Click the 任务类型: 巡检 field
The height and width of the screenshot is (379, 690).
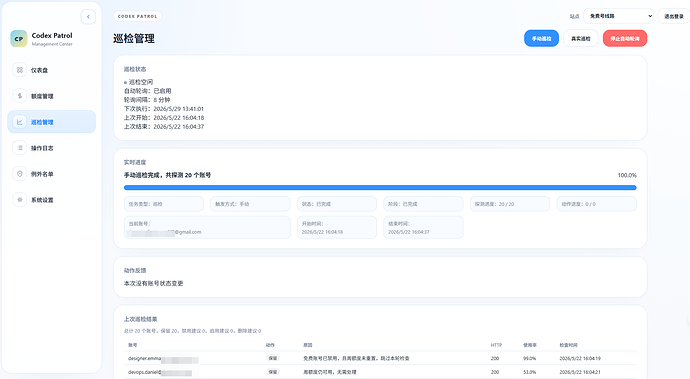tap(164, 204)
